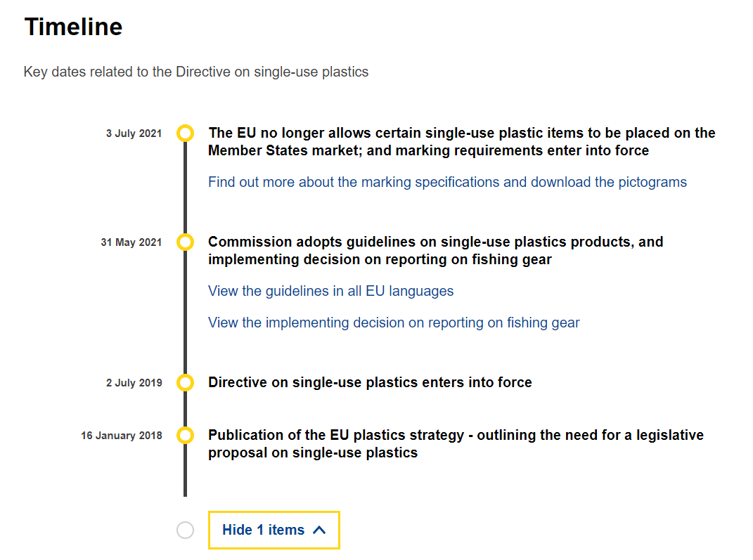Click heading on Commission adopting guidelines

tap(436, 250)
